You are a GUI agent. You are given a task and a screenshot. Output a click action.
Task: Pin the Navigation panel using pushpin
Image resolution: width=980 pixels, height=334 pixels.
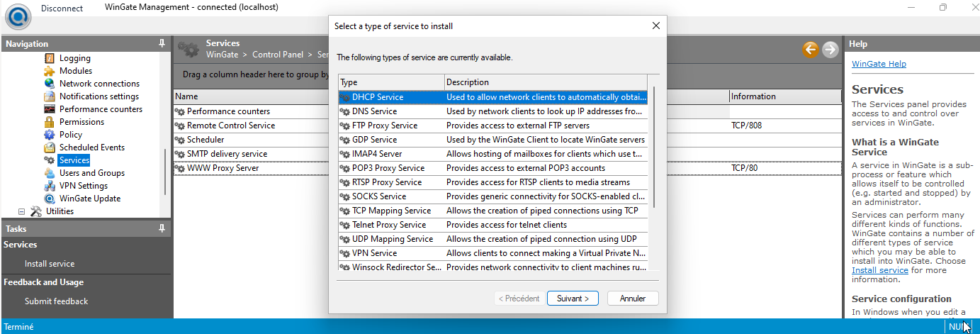[x=162, y=44]
